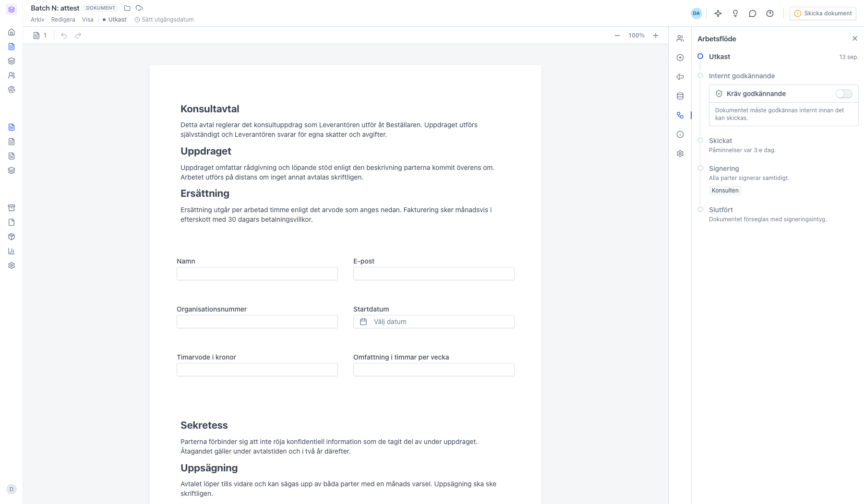
Task: Zoom out with the minus icon
Action: pyautogui.click(x=617, y=36)
